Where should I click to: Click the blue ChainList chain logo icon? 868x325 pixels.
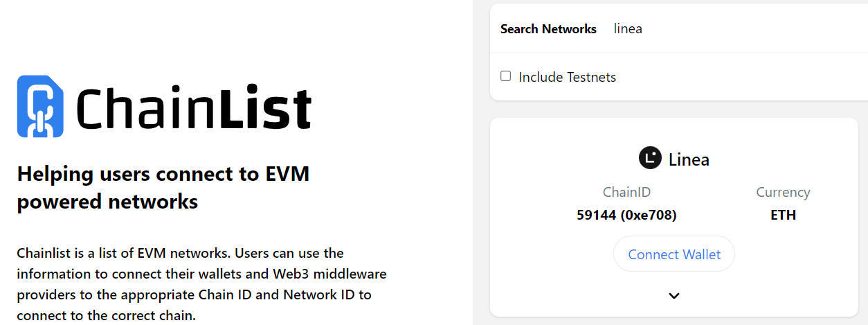pos(40,106)
